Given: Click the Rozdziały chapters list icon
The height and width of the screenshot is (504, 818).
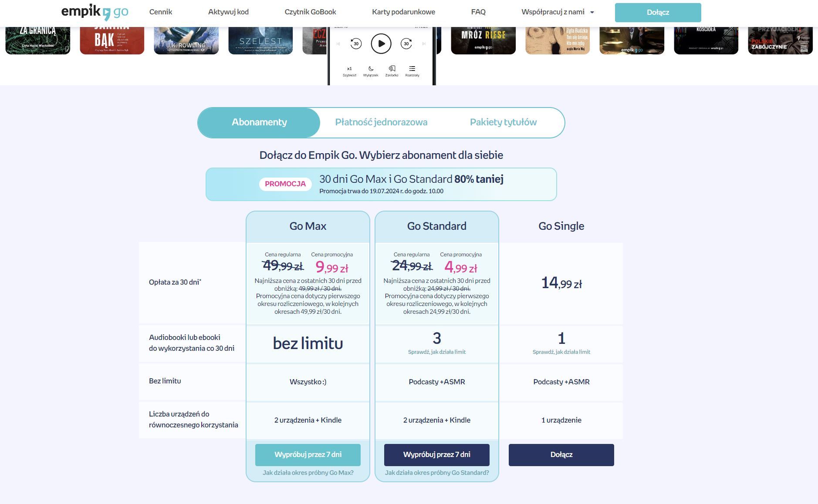Looking at the screenshot, I should point(412,71).
